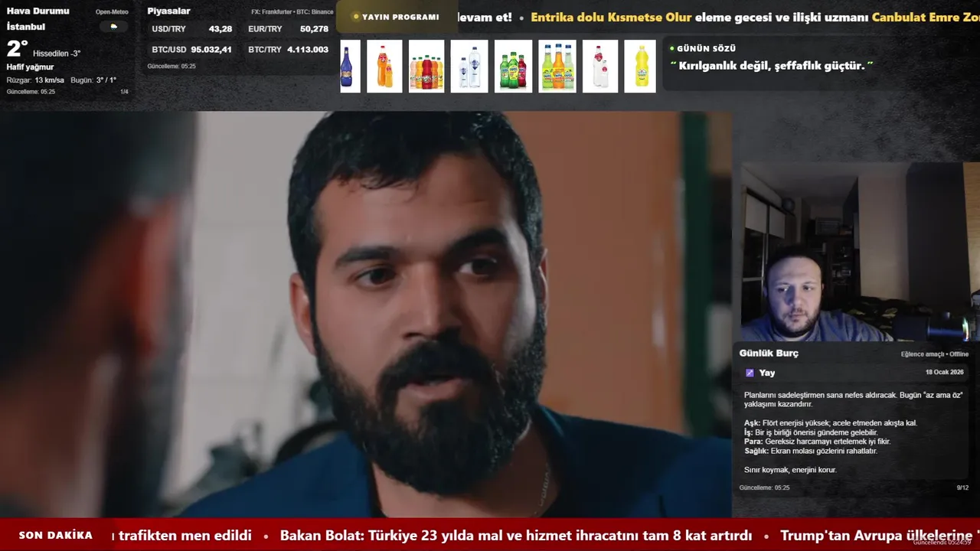Select the six mixed-color bottles product image
This screenshot has height=551, width=980.
click(426, 67)
